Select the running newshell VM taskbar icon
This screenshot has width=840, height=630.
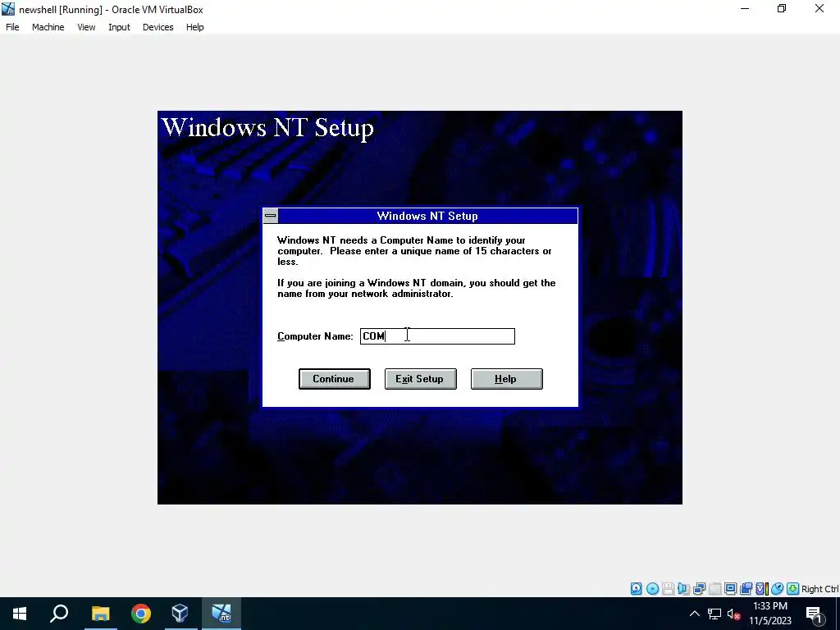[221, 614]
